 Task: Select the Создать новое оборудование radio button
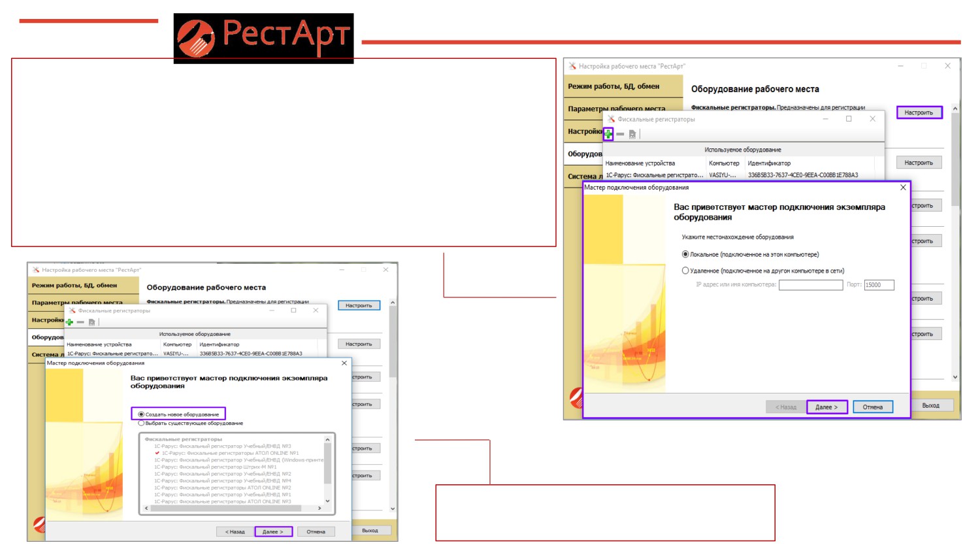[141, 414]
